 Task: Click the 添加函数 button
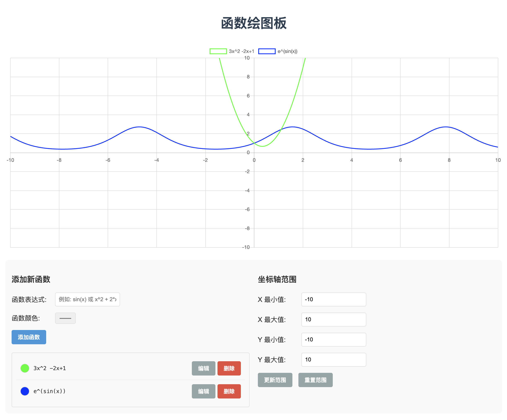pyautogui.click(x=29, y=337)
